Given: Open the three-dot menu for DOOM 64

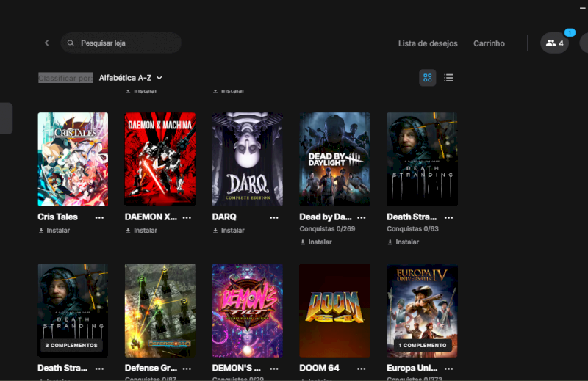Looking at the screenshot, I should pos(362,369).
